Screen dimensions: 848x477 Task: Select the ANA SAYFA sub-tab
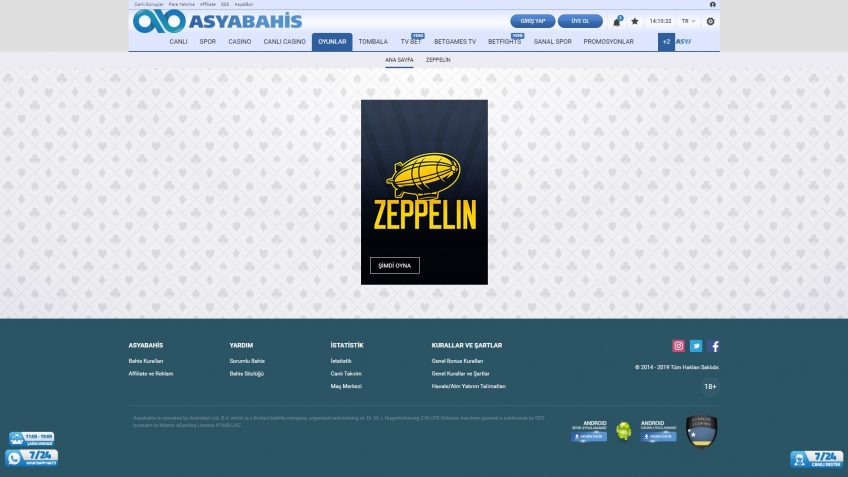[399, 60]
